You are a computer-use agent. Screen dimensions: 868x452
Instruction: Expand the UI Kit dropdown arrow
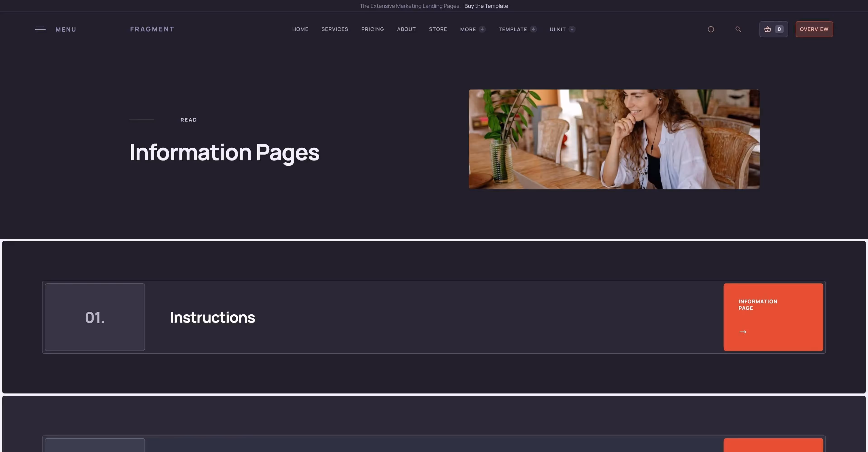point(572,29)
